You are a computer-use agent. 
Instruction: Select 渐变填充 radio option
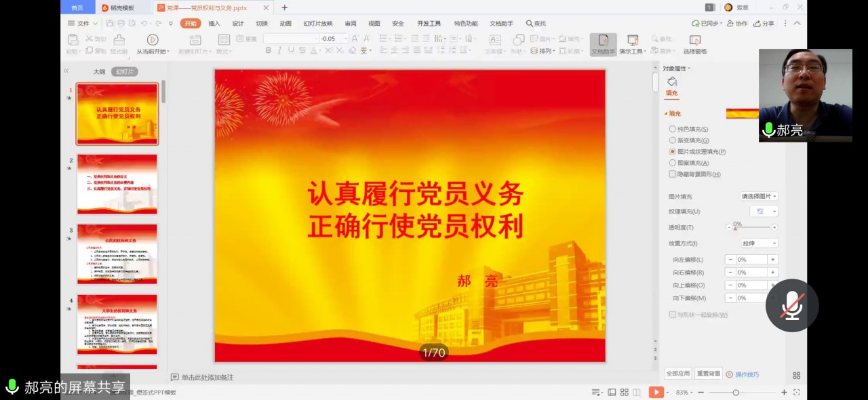673,140
